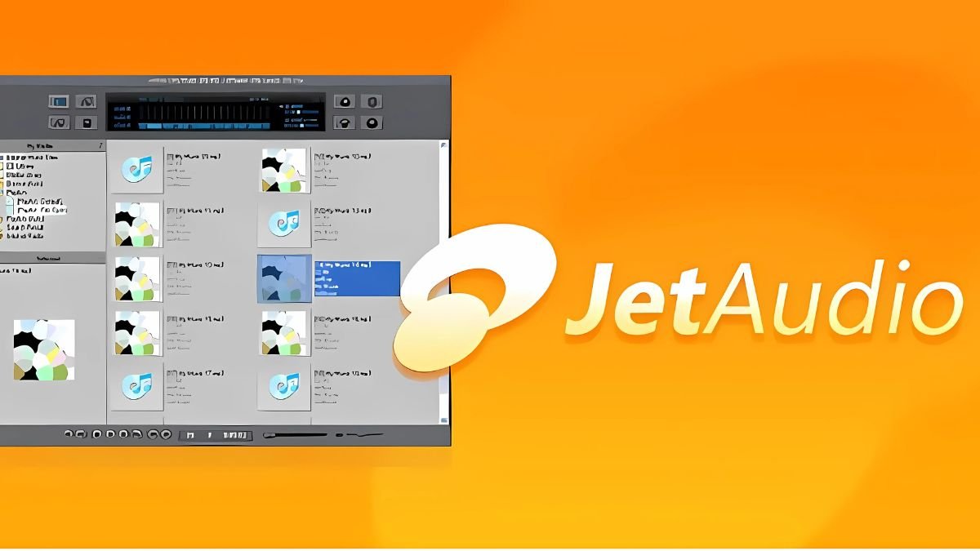980x551 pixels.
Task: Toggle repeat mode near the seek slider
Action: pyautogui.click(x=165, y=435)
